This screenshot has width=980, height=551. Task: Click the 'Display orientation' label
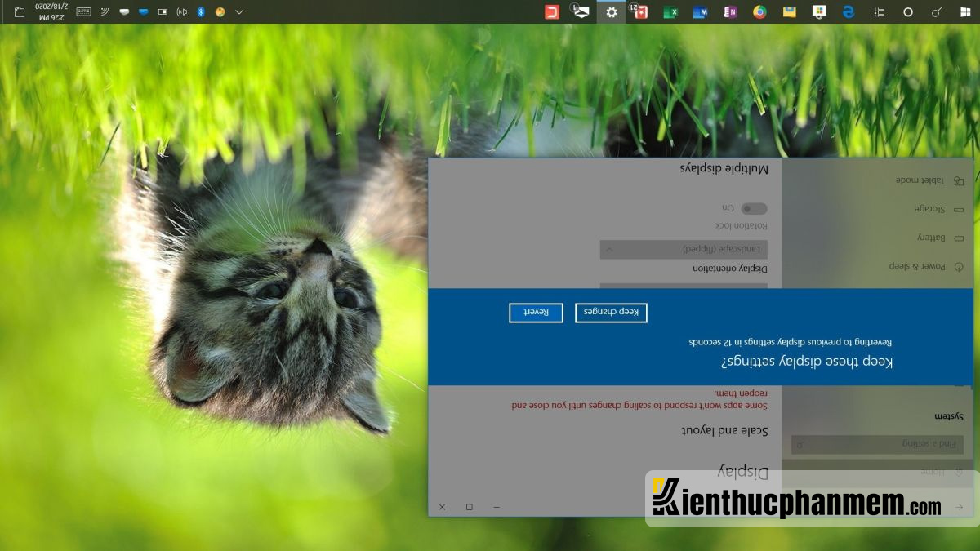pyautogui.click(x=731, y=268)
